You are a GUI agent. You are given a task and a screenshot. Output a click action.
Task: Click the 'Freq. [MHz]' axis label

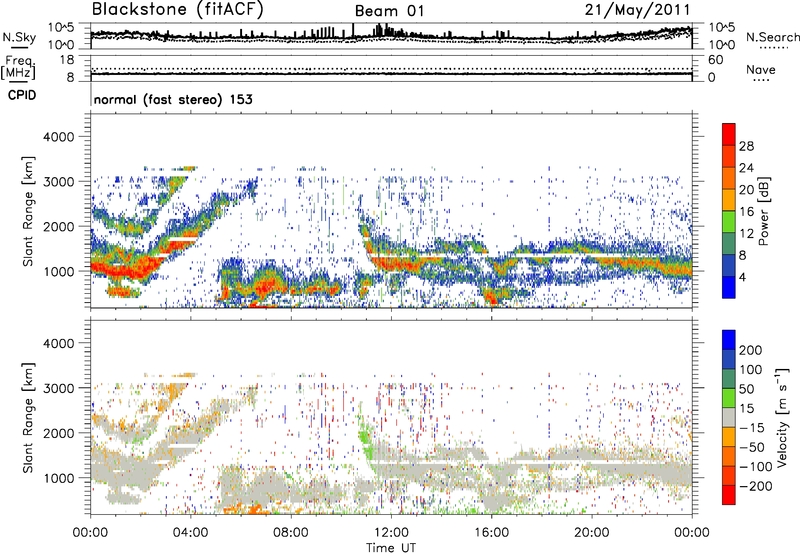point(18,68)
